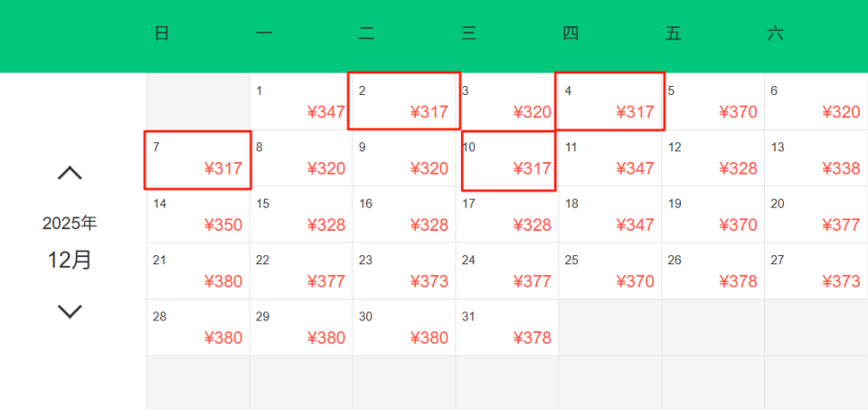Select December 23 priced ¥373
This screenshot has height=410, width=868.
(x=404, y=271)
